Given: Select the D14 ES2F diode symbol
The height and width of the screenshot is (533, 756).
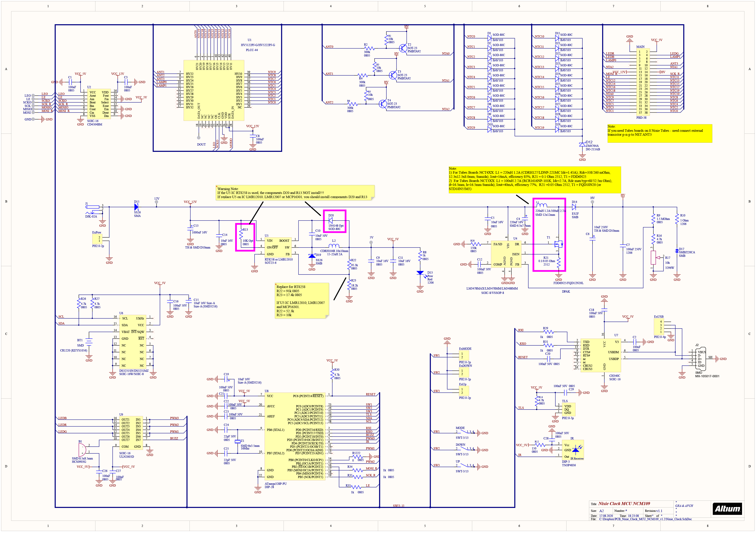Looking at the screenshot, I should point(574,207).
